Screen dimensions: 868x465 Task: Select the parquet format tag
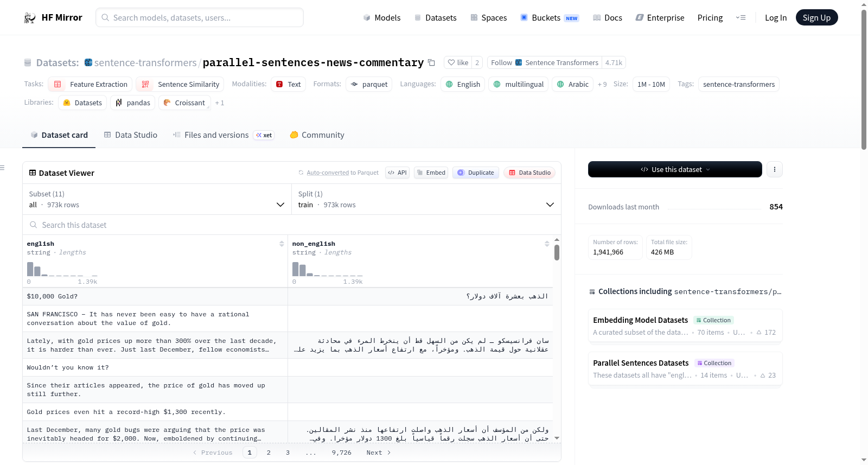click(x=369, y=84)
